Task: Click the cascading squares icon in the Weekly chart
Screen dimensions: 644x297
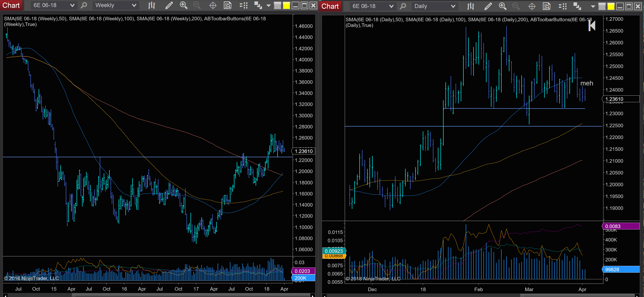Action: click(258, 5)
